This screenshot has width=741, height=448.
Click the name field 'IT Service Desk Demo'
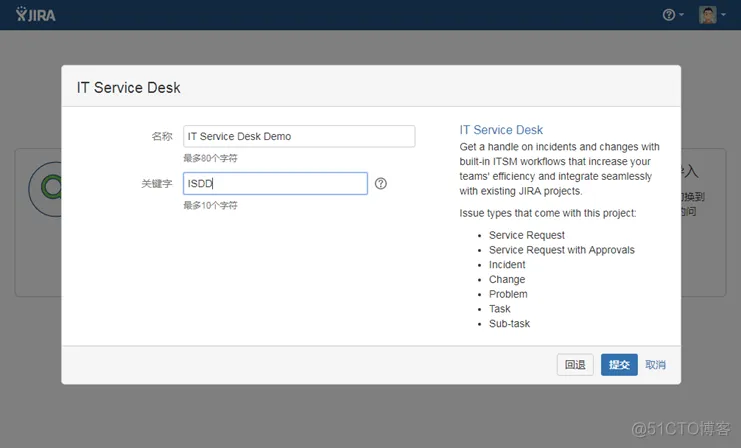click(299, 136)
